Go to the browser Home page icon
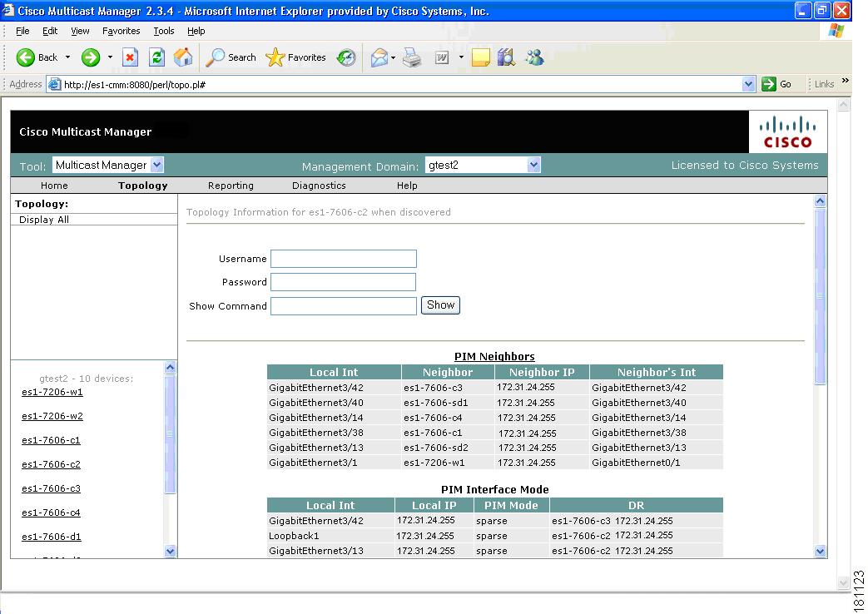The width and height of the screenshot is (868, 614). 183,57
